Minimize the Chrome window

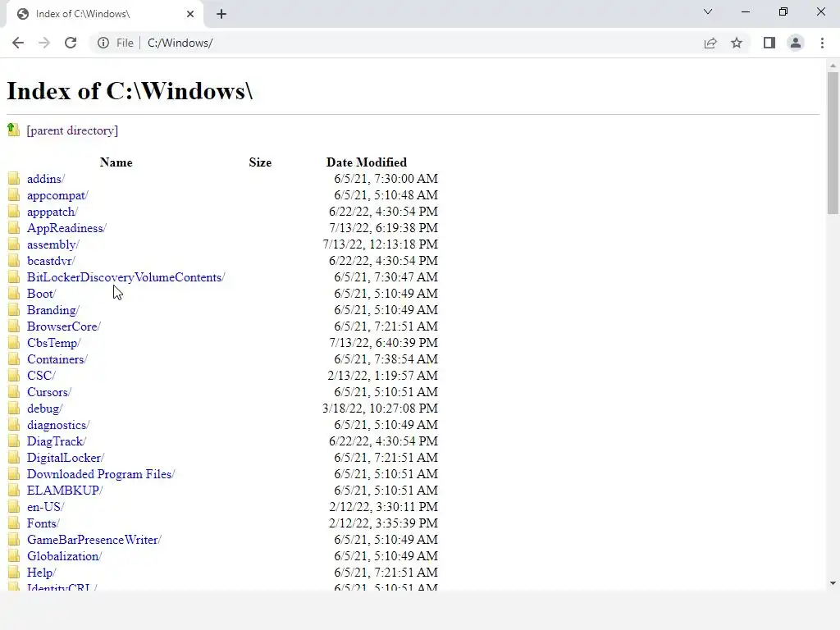745,11
